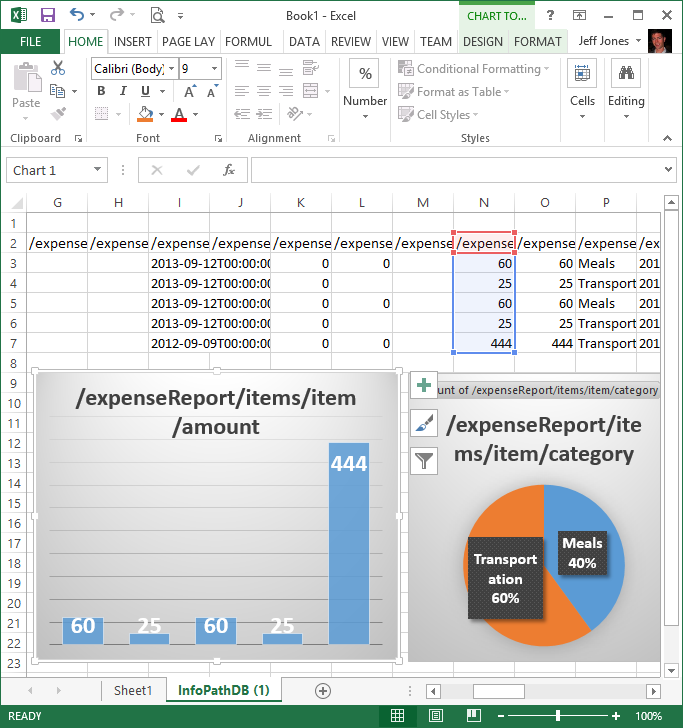The width and height of the screenshot is (683, 728).
Task: Toggle Italic formatting
Action: [x=123, y=91]
